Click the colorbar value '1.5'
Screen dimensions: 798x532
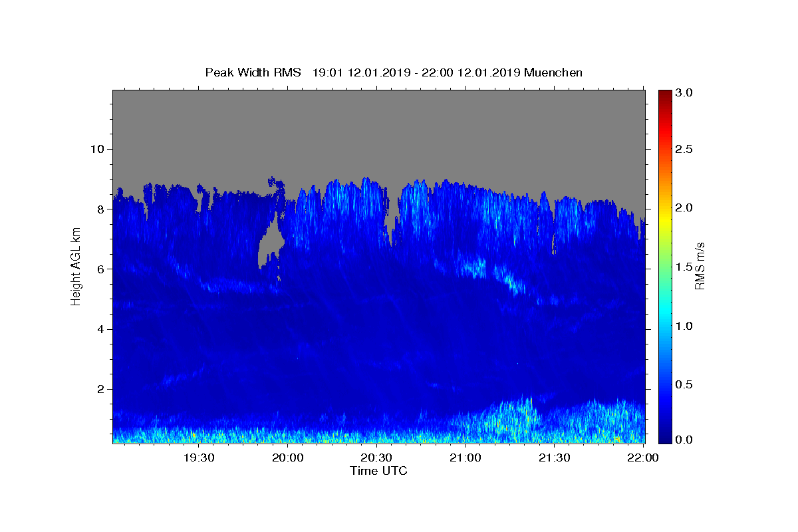point(684,267)
